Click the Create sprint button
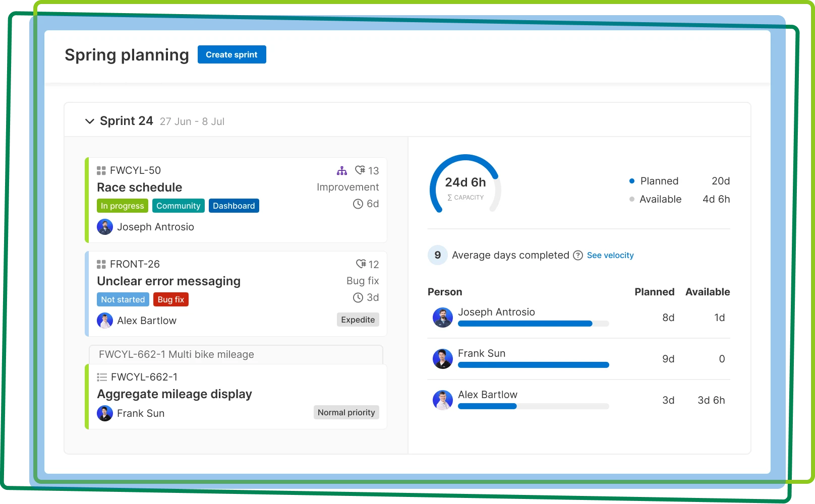 pyautogui.click(x=231, y=54)
